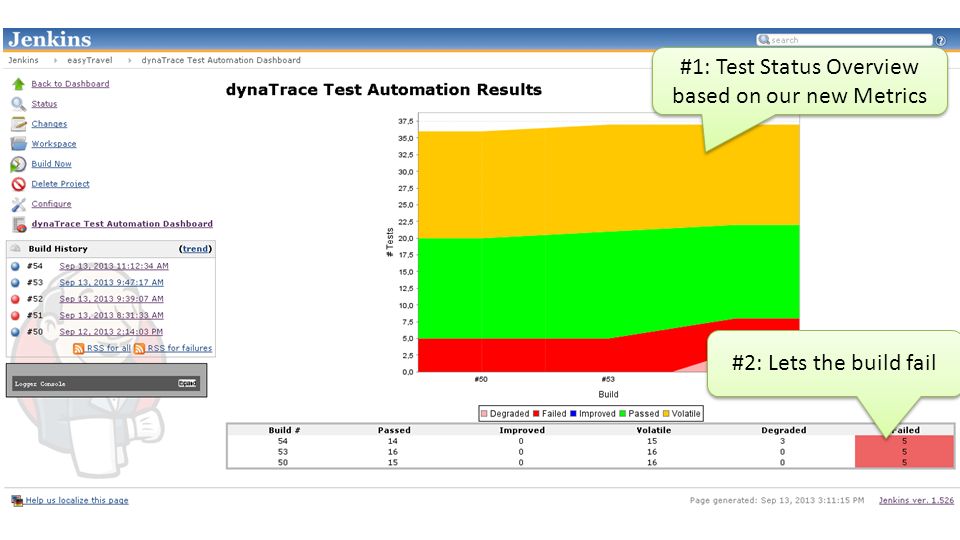The image size is (960, 540).
Task: Open dynaTrace Test Automation Dashboard sidebar link
Action: 122,224
